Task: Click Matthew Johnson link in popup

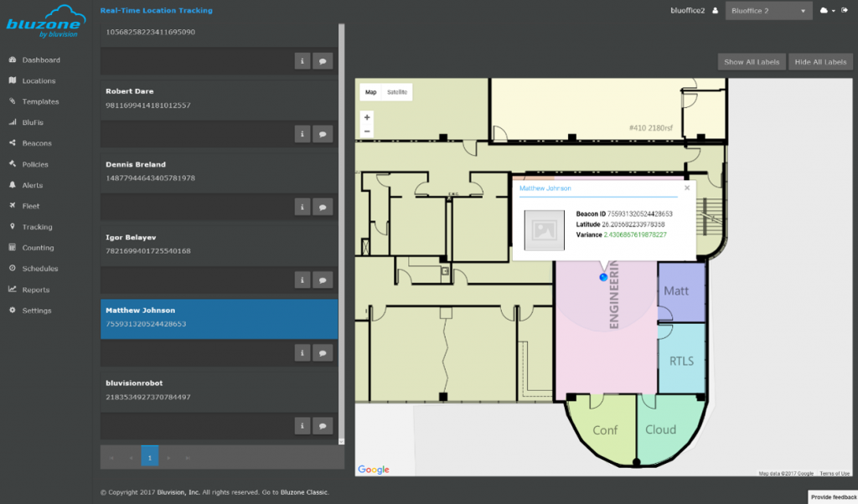Action: click(x=545, y=188)
